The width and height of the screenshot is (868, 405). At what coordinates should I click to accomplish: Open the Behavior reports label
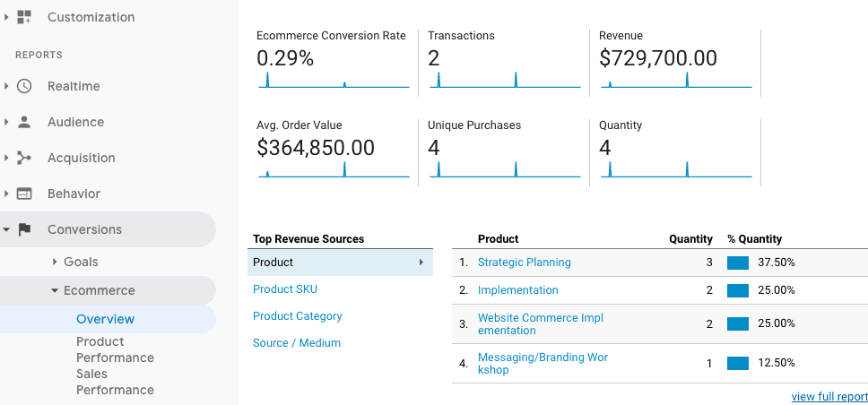(74, 194)
